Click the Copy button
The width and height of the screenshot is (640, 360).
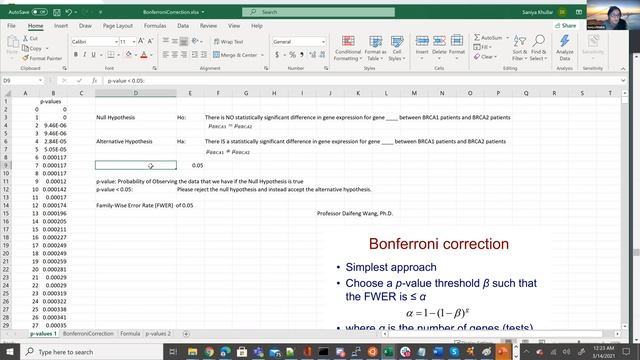click(x=32, y=48)
